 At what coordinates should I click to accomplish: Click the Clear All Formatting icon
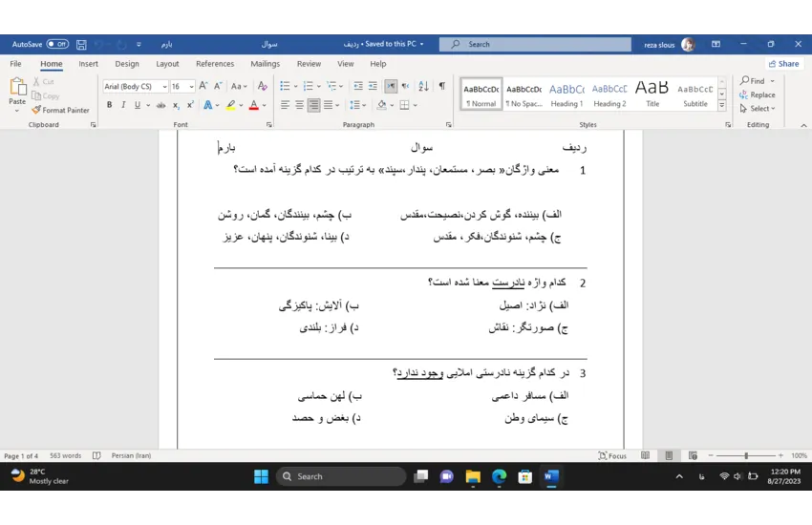263,86
